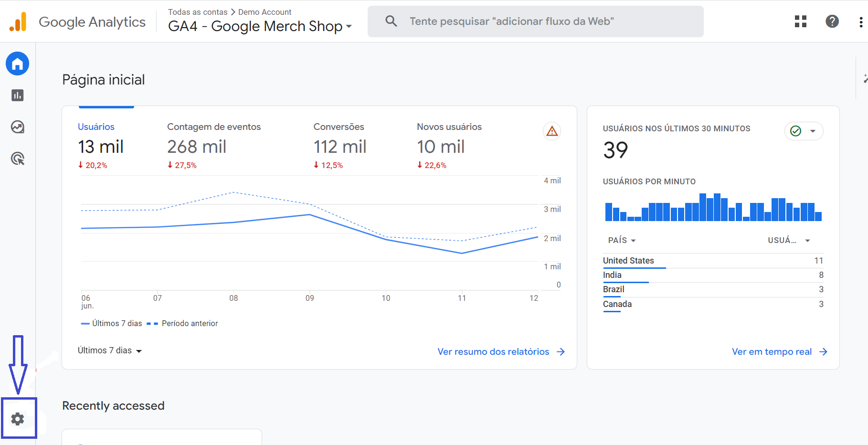Expand the PAÍS dimension dropdown
Viewport: 868px width, 445px height.
pyautogui.click(x=622, y=240)
